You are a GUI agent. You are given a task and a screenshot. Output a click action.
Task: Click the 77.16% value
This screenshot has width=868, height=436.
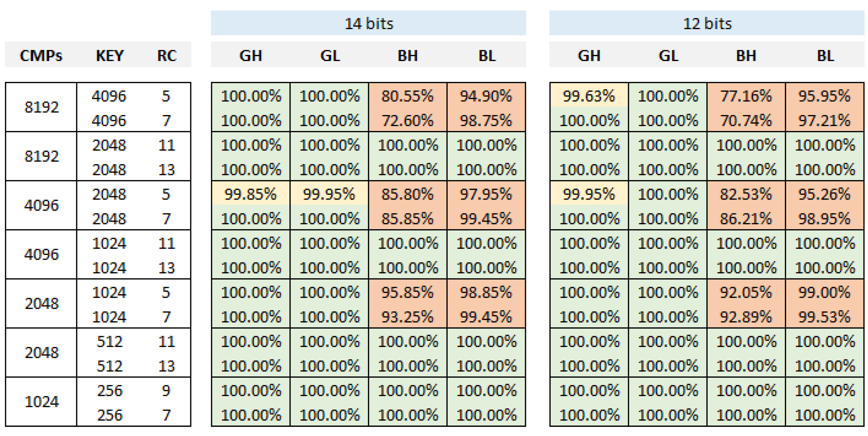746,96
